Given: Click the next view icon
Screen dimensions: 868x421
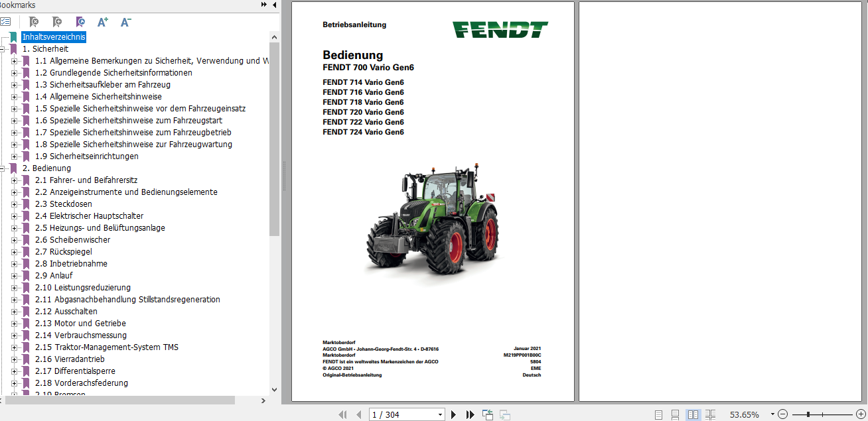Looking at the screenshot, I should pyautogui.click(x=505, y=414).
